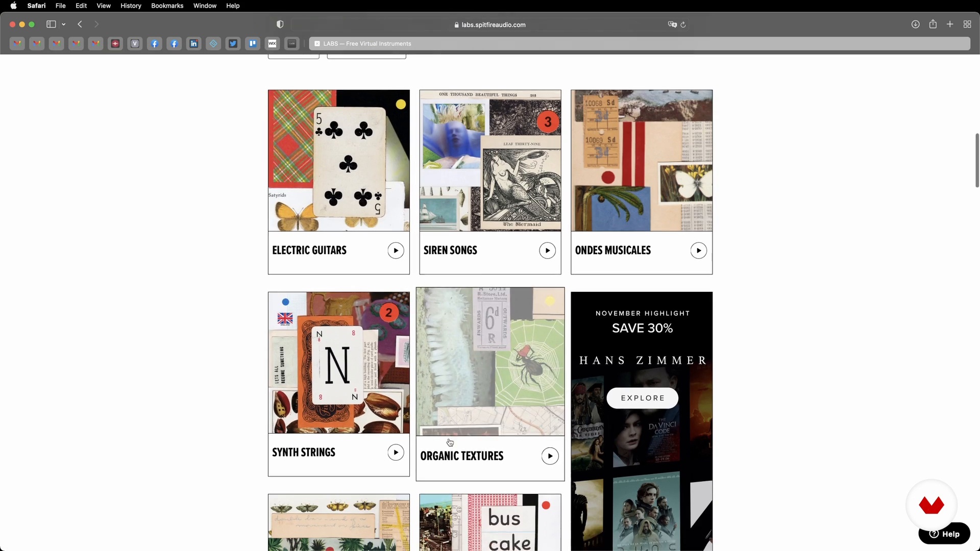This screenshot has width=980, height=551.
Task: Show the tab overview
Action: coord(967,24)
